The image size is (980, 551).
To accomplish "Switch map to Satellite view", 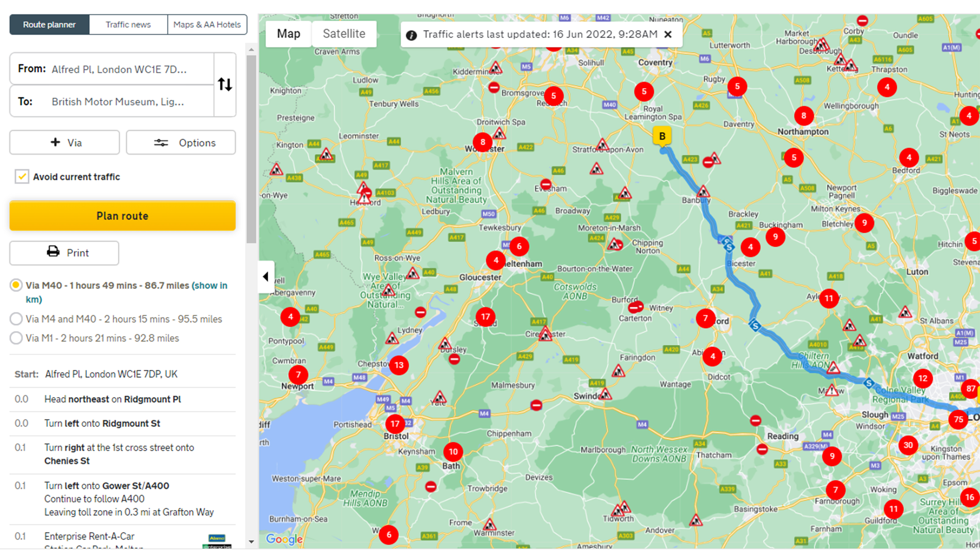I will pos(344,34).
